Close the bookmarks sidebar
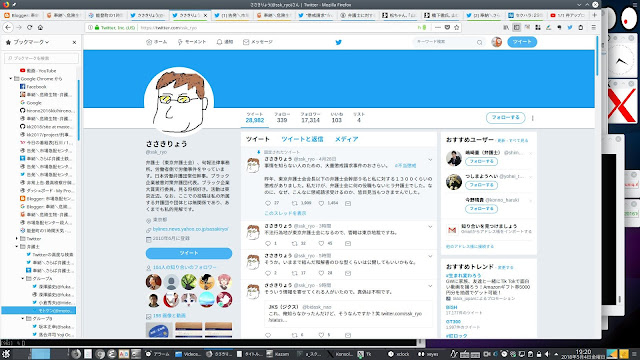Viewport: 640px width, 360px height. (x=74, y=42)
